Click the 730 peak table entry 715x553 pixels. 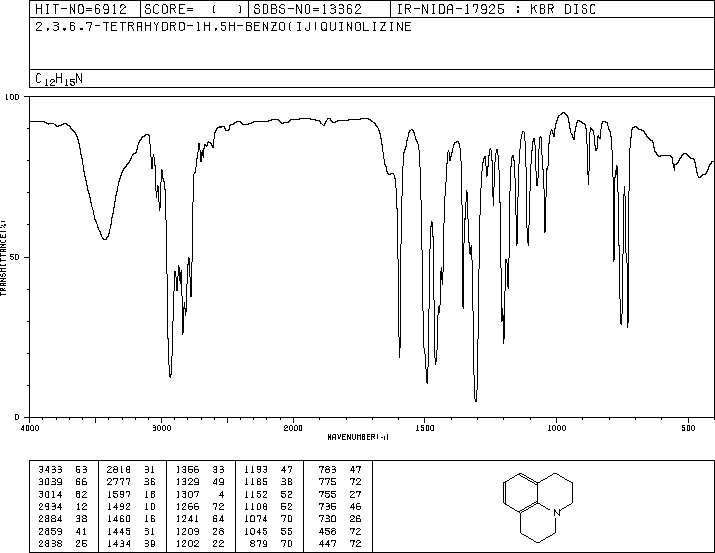pyautogui.click(x=327, y=519)
